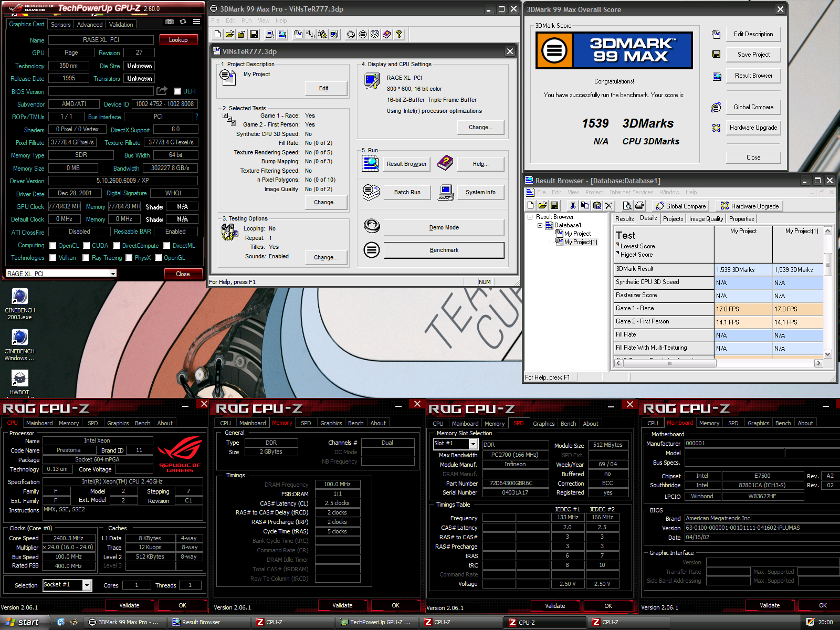Click the yellow question mark toolbar icon
The image size is (840, 630).
pyautogui.click(x=399, y=34)
